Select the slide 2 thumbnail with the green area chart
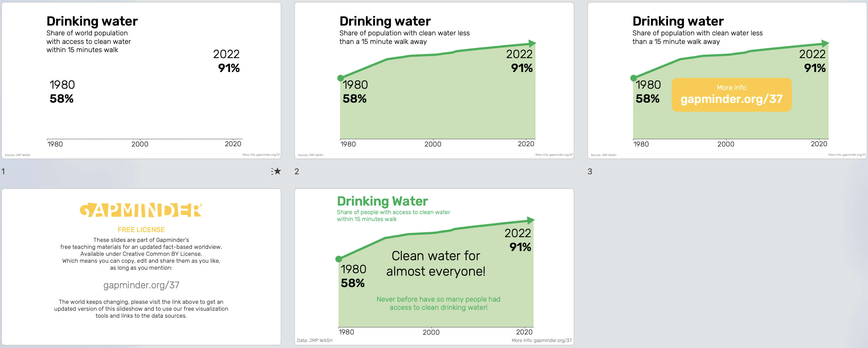 point(434,81)
